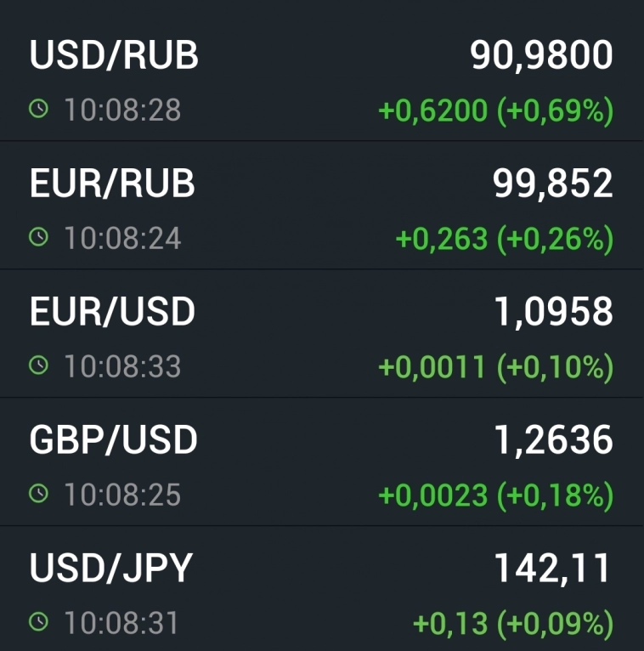Tap the EUR/USD change +0,0011 (+0,10%)
The height and width of the screenshot is (651, 644).
pyautogui.click(x=495, y=367)
